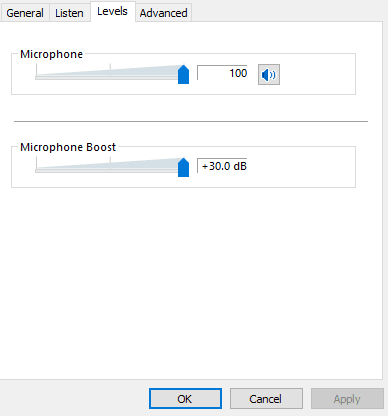388x416 pixels.
Task: Set Microphone Boost slider to leftmost minimum
Action: [36, 170]
